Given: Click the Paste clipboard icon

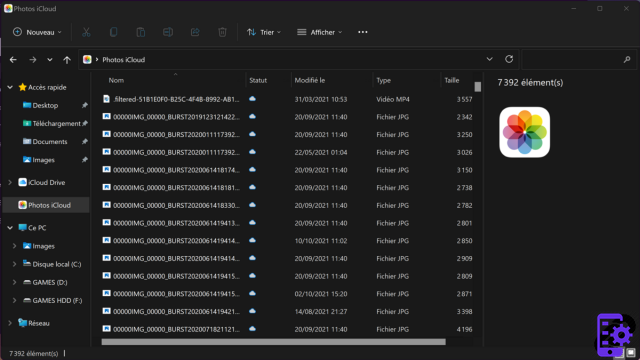Looking at the screenshot, I should tap(140, 32).
